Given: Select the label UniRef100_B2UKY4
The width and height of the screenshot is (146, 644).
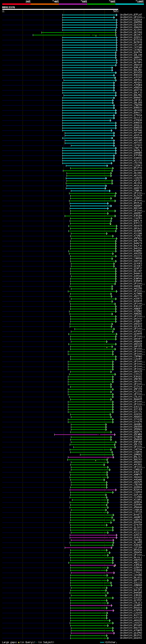Looking at the screenshot, I should tap(131, 490).
